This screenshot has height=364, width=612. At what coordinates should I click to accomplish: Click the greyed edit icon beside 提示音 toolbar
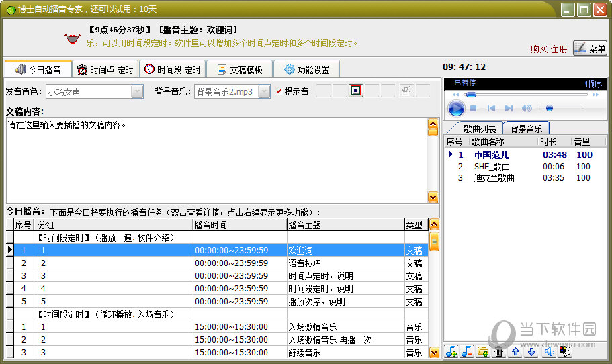406,91
